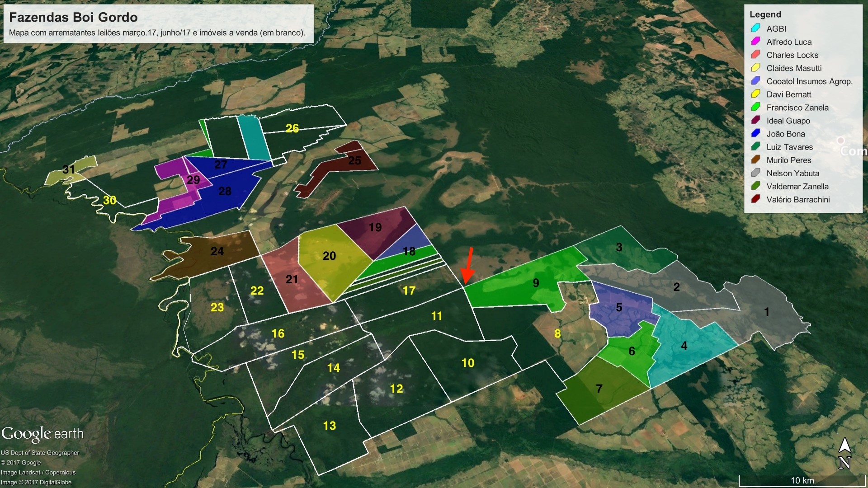Click the 10 km scale bar
The image size is (868, 488).
pos(802,480)
